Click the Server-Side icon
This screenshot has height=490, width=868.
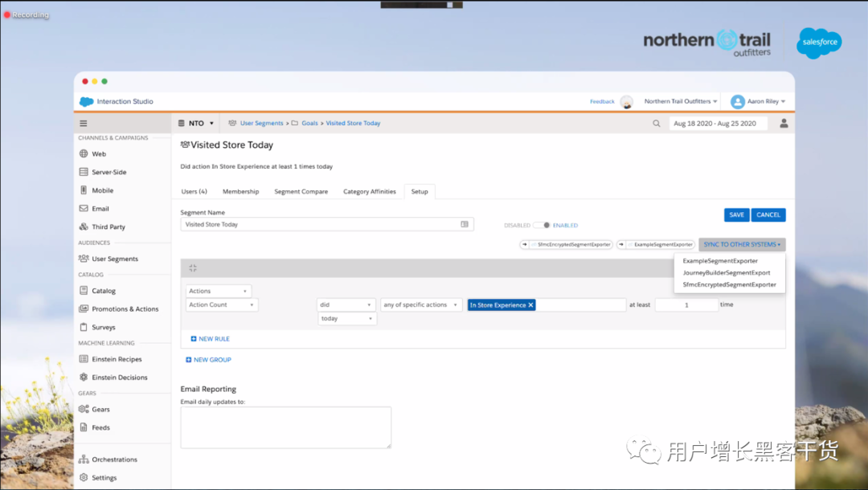(x=84, y=172)
